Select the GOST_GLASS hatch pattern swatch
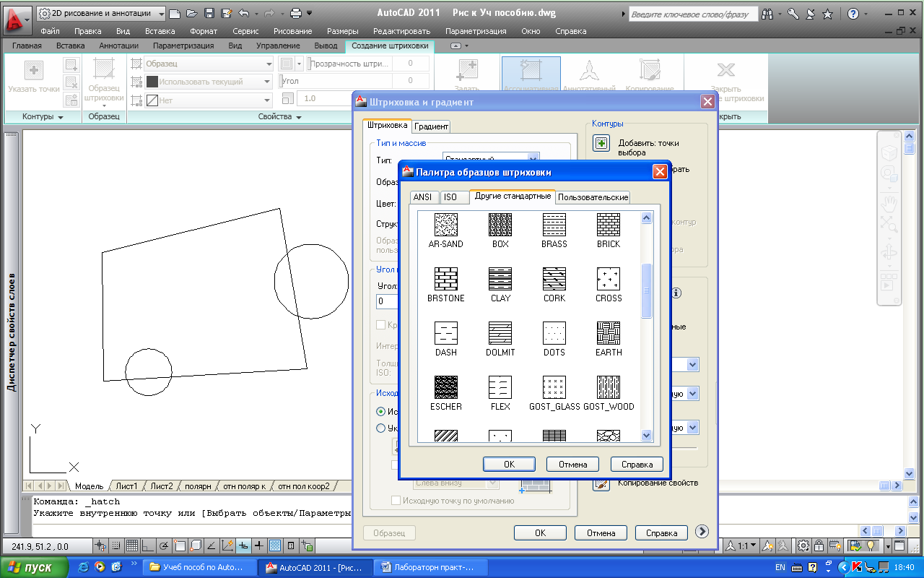The image size is (924, 578). [554, 387]
